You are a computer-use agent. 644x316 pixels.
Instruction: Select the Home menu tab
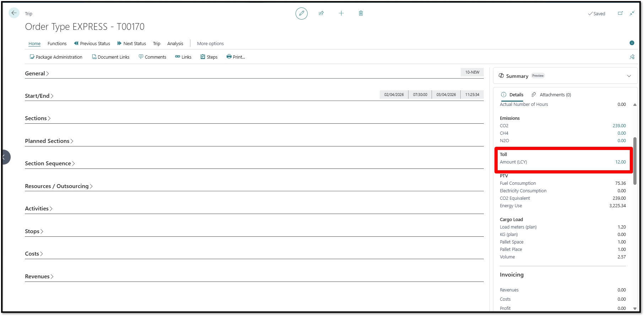click(x=34, y=43)
